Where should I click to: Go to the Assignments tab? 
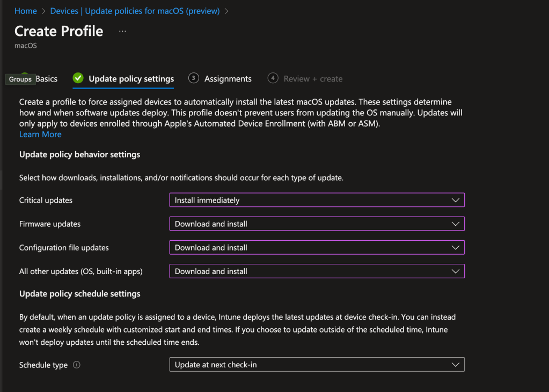(228, 79)
